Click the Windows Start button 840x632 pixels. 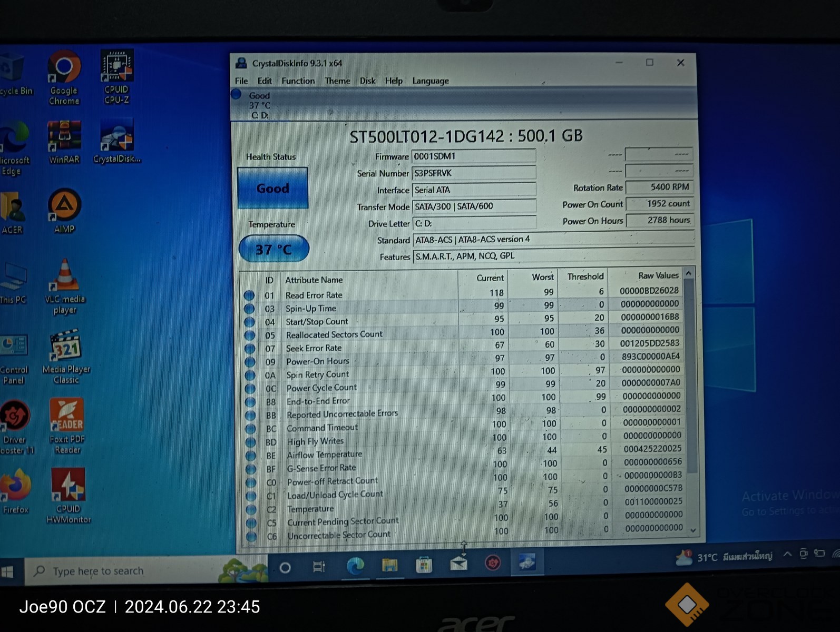point(7,572)
